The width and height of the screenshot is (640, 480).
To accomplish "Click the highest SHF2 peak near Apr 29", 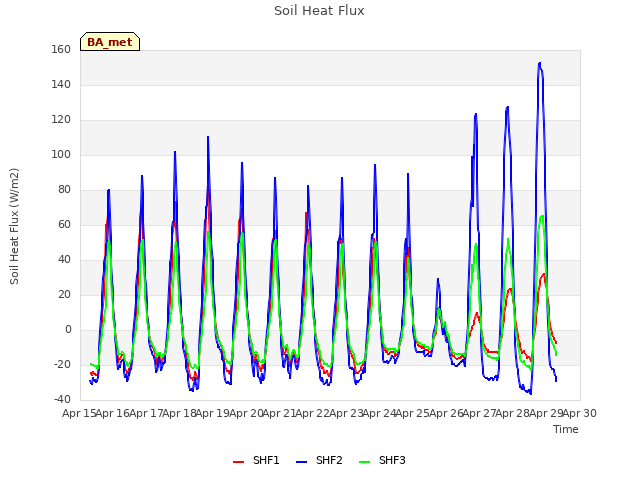I will pos(540,63).
